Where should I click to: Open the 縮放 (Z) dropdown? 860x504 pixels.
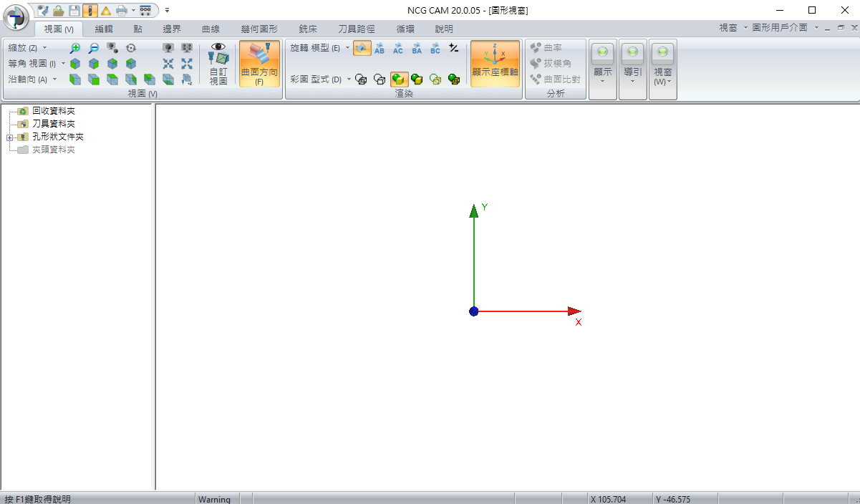[x=27, y=48]
